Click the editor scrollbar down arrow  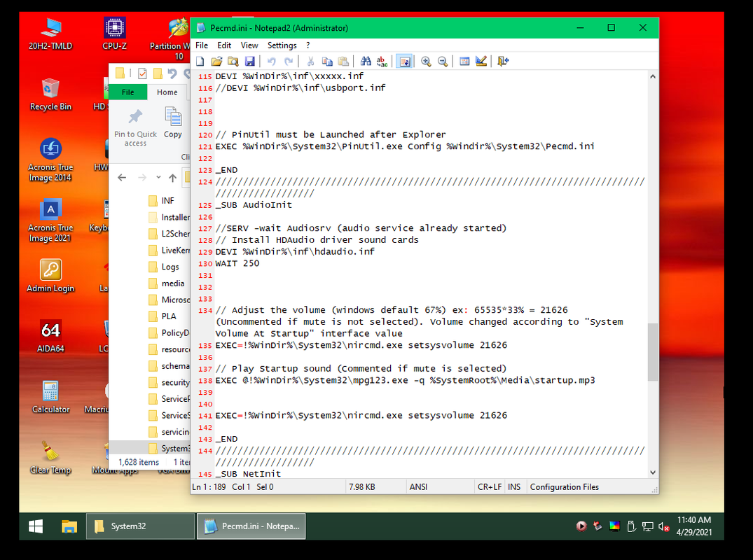[x=653, y=472]
